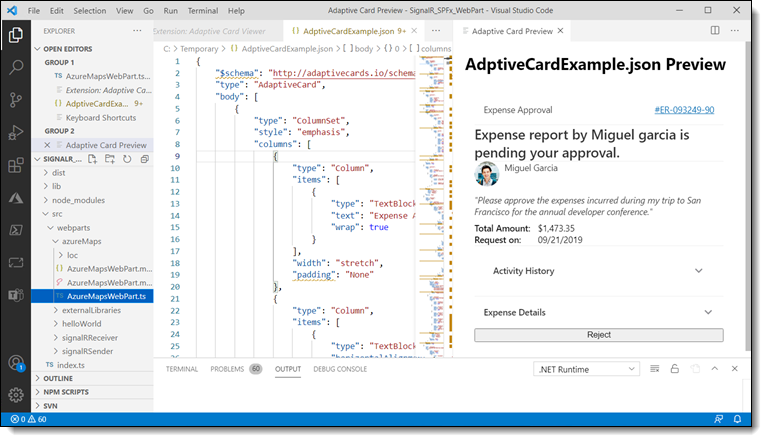Click the Accounts icon in activity bar
Screen dimensions: 767x442
(x=16, y=362)
